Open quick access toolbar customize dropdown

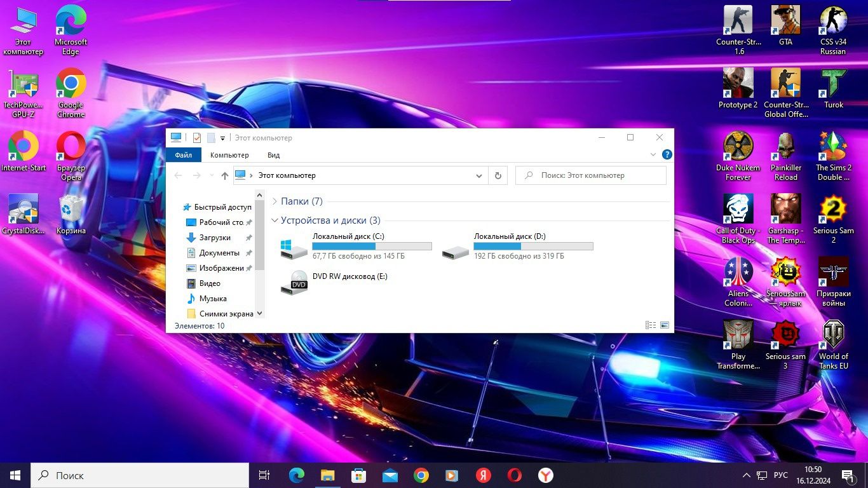point(222,138)
